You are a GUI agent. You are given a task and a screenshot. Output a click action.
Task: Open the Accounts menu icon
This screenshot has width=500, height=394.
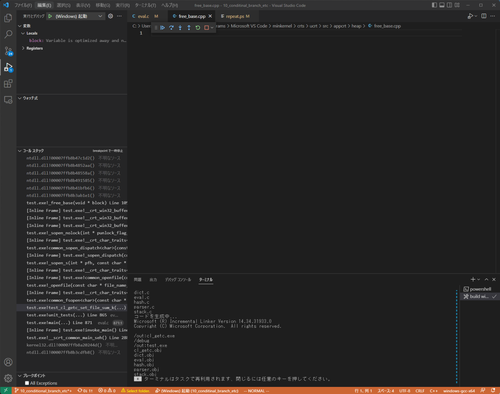8,362
